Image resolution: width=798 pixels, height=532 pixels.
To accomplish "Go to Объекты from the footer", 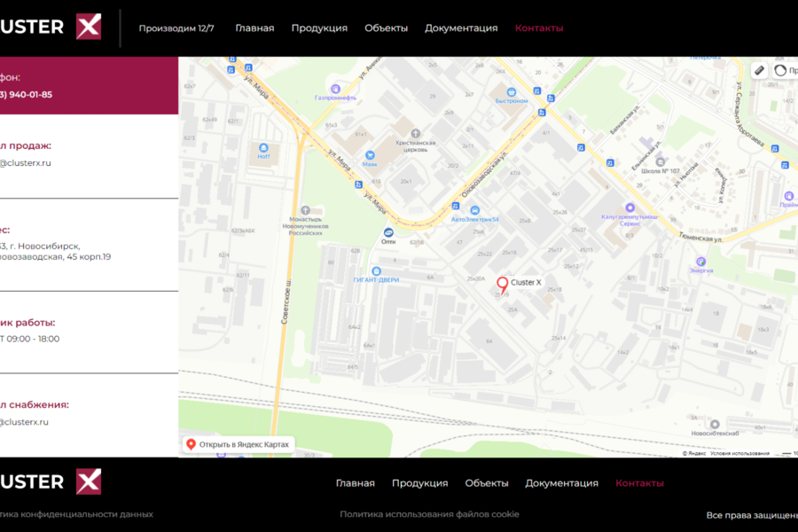I will 487,483.
